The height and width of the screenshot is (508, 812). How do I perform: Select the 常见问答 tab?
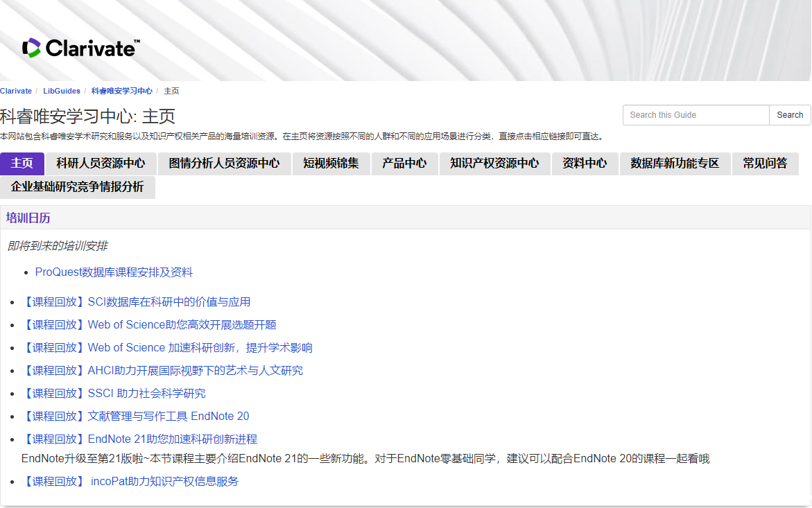click(x=765, y=164)
